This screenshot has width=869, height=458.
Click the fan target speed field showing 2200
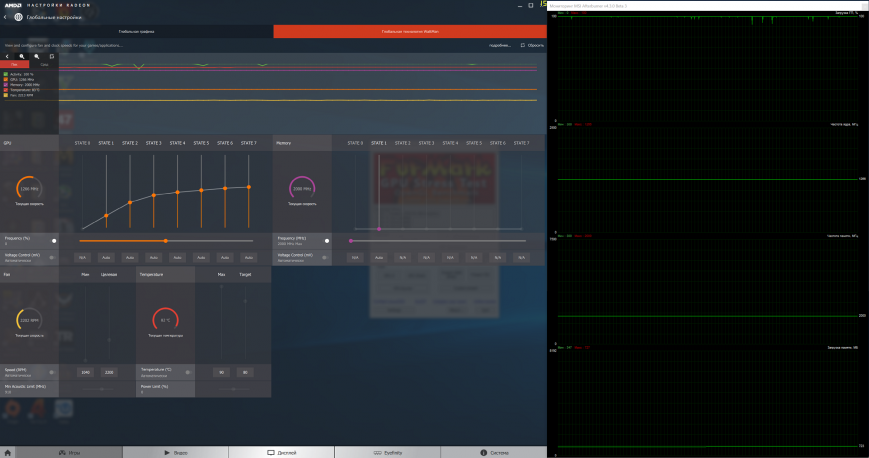tap(109, 372)
